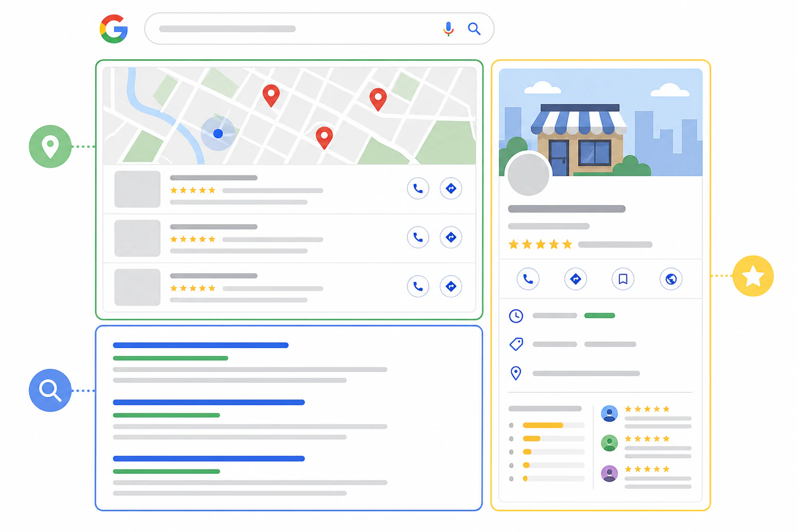This screenshot has height=532, width=798.
Task: Open second listing's thumbnail image
Action: coord(137,238)
